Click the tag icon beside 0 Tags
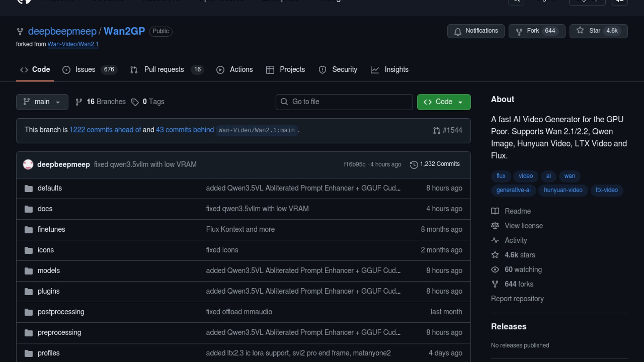Image resolution: width=644 pixels, height=362 pixels. click(x=135, y=102)
